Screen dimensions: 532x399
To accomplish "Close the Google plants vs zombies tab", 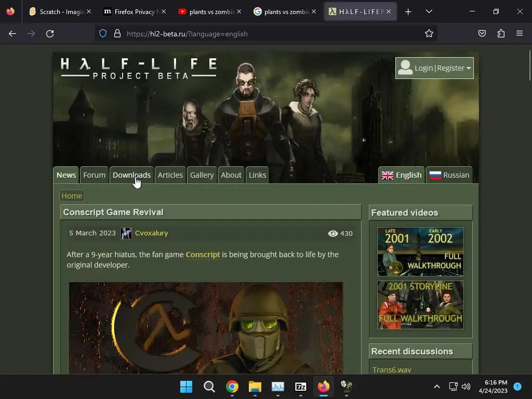I will [x=314, y=11].
